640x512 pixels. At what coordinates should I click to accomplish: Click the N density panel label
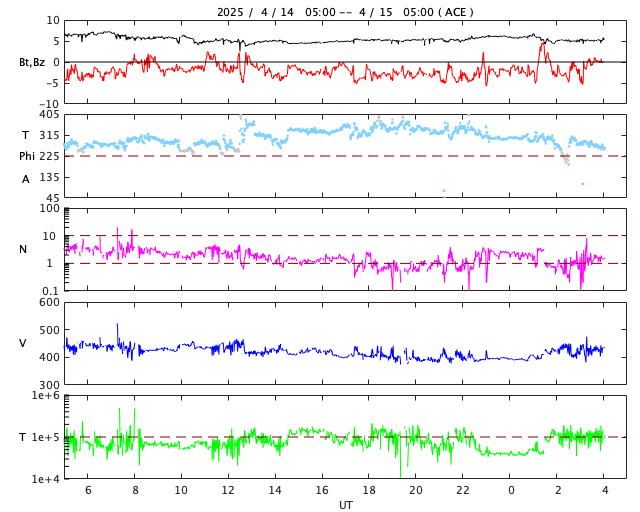(23, 249)
